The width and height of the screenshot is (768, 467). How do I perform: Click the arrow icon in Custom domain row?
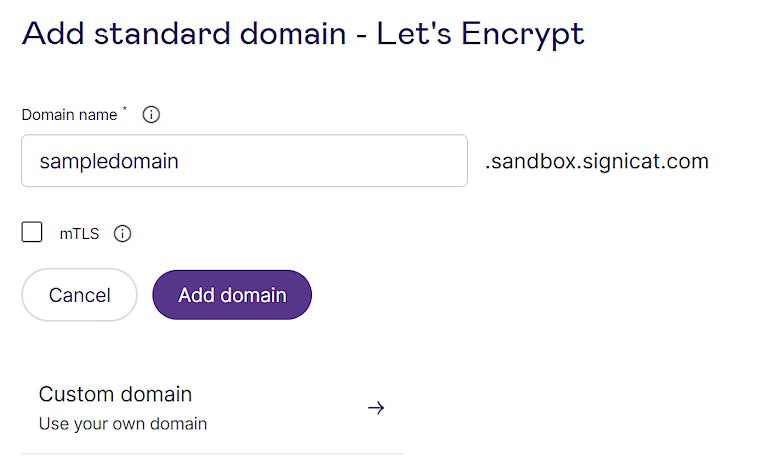point(376,408)
